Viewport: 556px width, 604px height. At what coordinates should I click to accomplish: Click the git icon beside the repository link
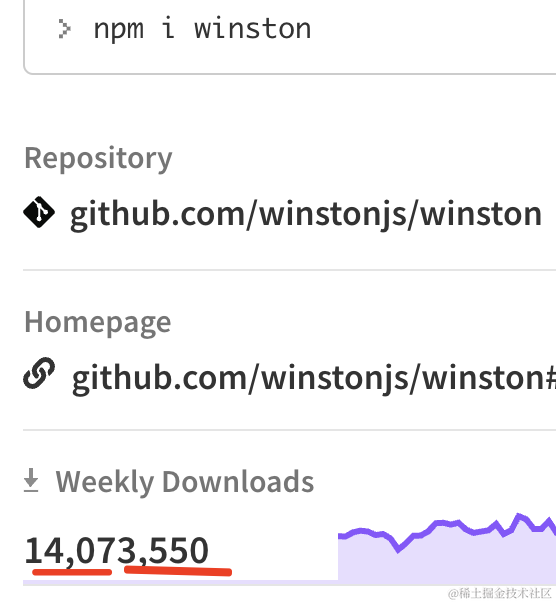(39, 212)
